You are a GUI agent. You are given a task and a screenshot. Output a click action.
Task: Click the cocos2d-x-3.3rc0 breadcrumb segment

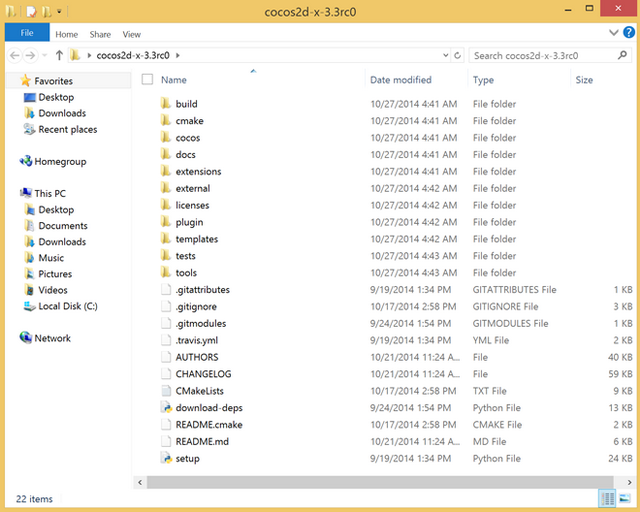pos(133,55)
